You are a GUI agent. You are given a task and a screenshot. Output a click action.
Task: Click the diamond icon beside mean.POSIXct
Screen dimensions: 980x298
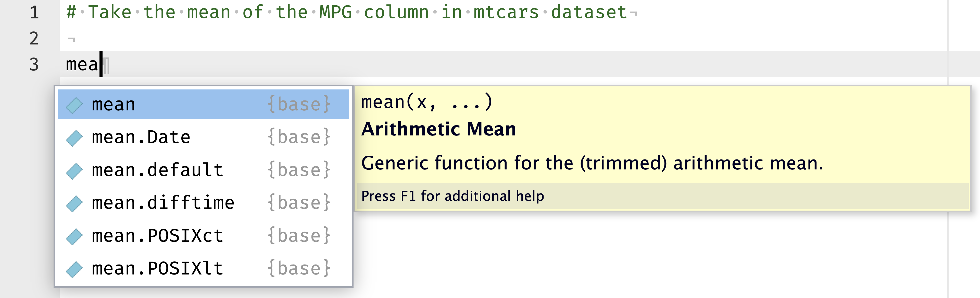click(74, 236)
